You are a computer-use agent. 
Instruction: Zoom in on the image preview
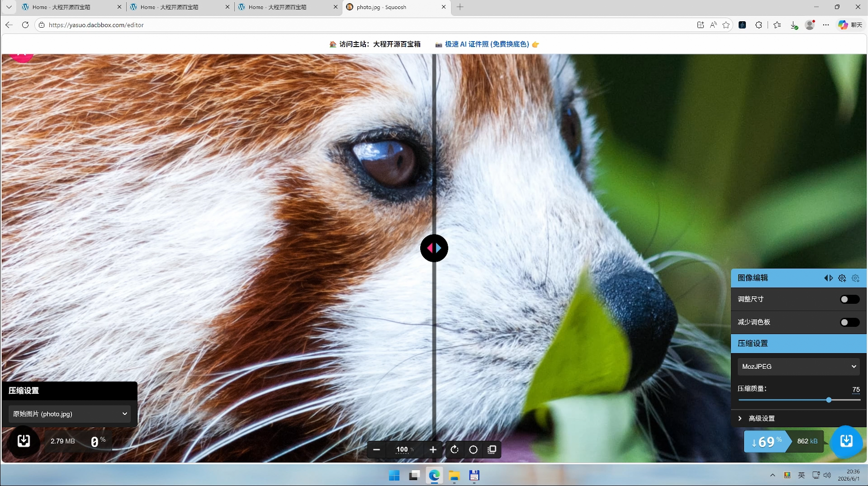coord(433,449)
